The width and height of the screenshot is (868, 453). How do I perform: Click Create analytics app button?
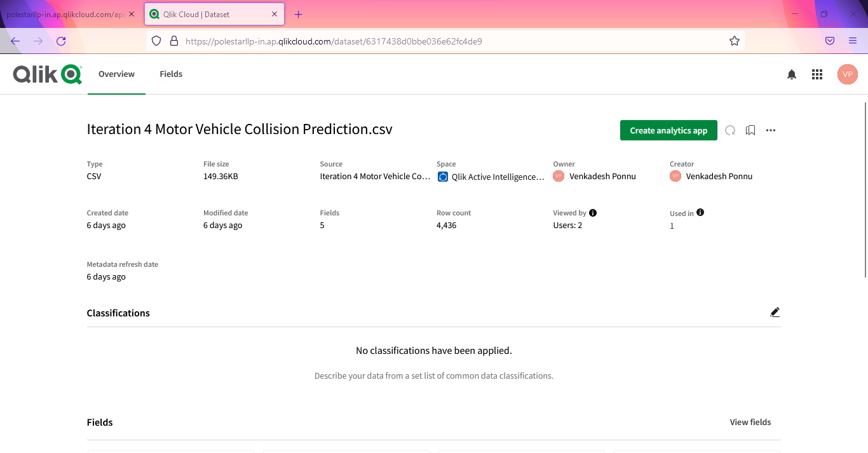pyautogui.click(x=668, y=130)
